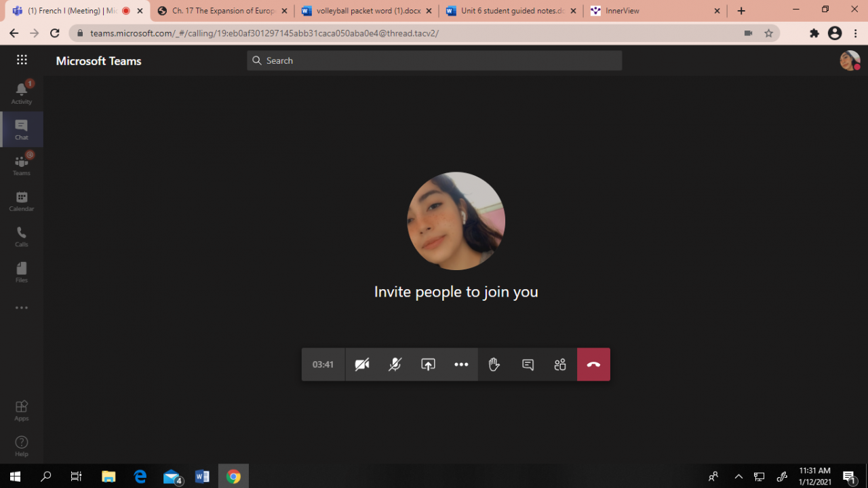Launch Microsoft Edge from the taskbar
This screenshot has height=488, width=868.
[x=140, y=476]
